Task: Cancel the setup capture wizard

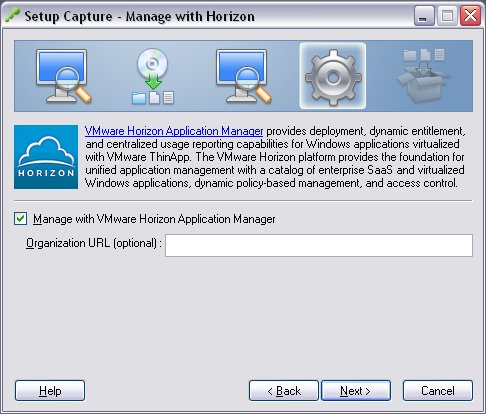Action: 438,391
